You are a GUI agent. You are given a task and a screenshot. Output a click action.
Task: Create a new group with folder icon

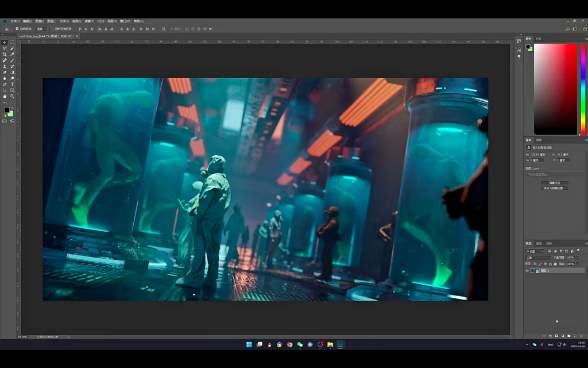568,336
